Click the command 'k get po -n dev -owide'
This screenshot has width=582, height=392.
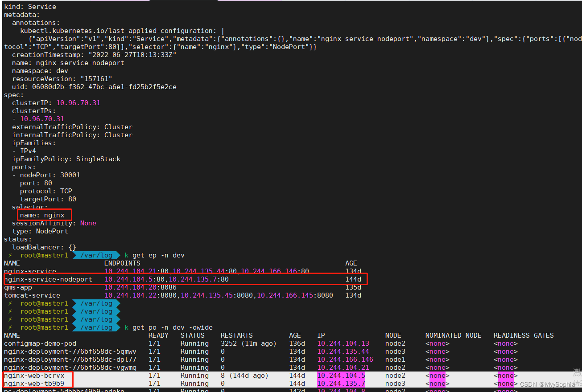pyautogui.click(x=169, y=327)
